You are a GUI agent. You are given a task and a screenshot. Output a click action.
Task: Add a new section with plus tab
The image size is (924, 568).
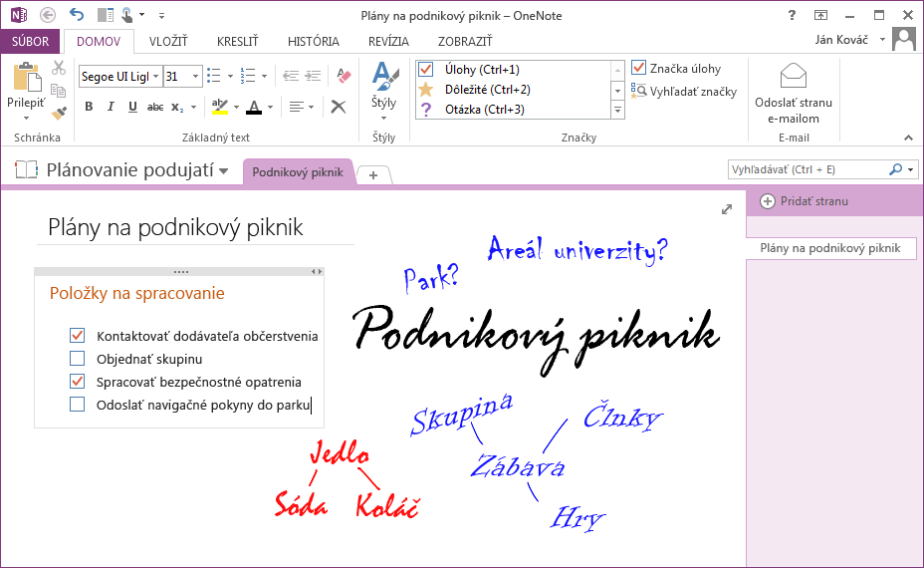click(x=373, y=175)
